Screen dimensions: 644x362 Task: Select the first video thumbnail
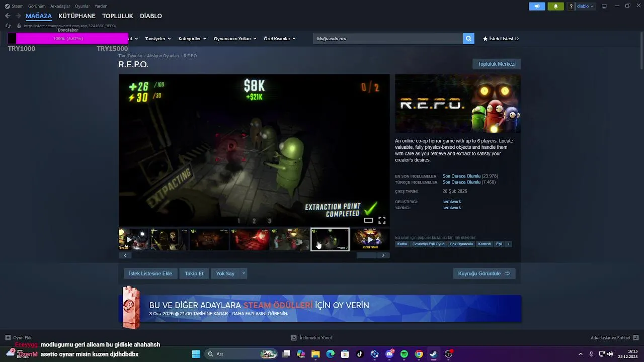point(133,239)
